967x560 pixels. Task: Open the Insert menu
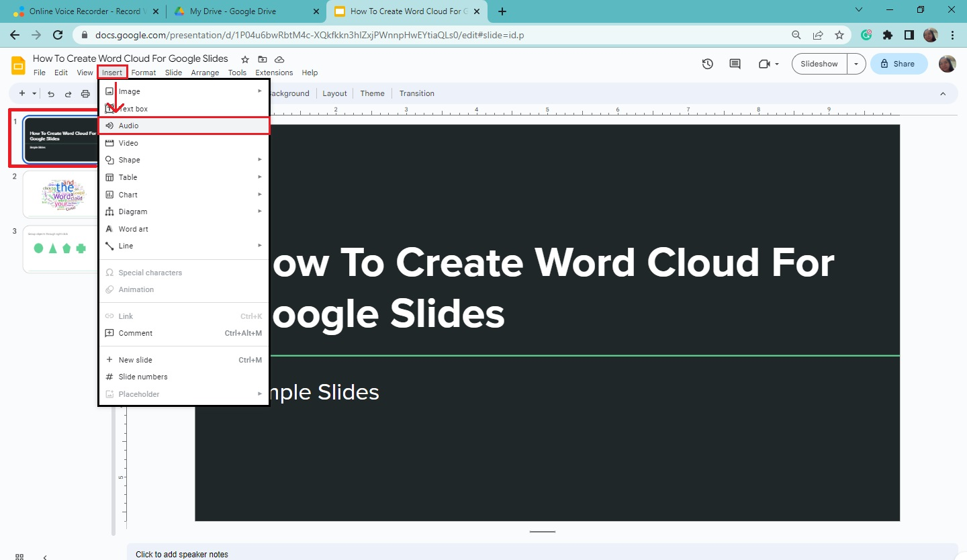click(x=112, y=73)
